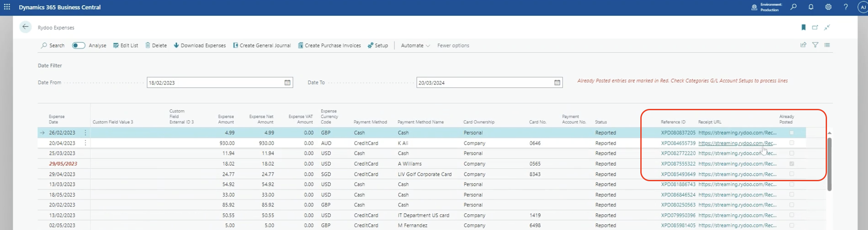This screenshot has width=868, height=230.
Task: Bookmark this page with the bookmark icon
Action: tap(803, 27)
